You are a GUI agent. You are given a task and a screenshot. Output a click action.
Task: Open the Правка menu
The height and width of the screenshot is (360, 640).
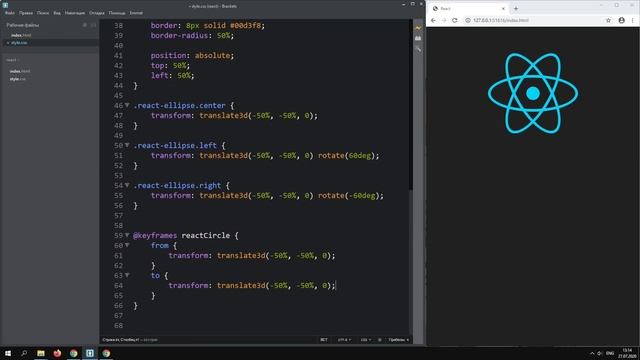[x=26, y=13]
